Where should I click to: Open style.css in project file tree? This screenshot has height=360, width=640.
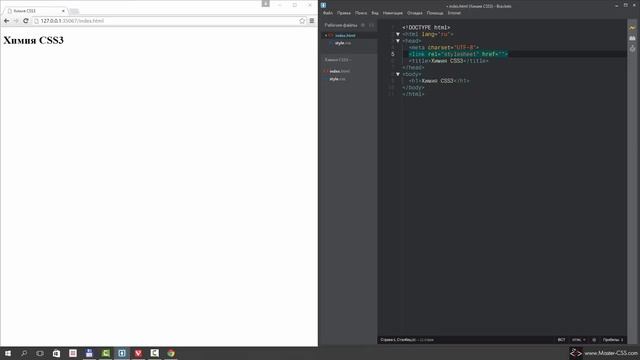coord(337,79)
